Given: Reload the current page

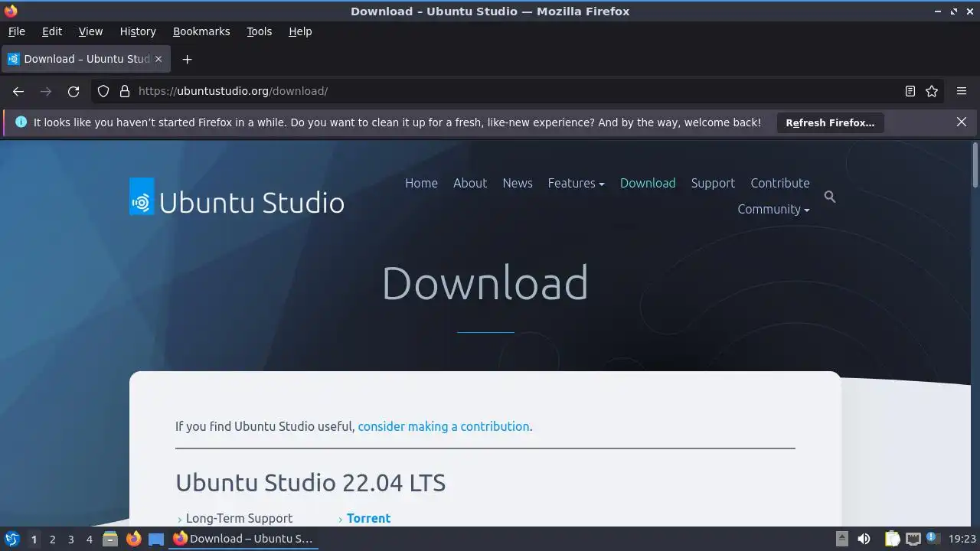Looking at the screenshot, I should coord(73,91).
